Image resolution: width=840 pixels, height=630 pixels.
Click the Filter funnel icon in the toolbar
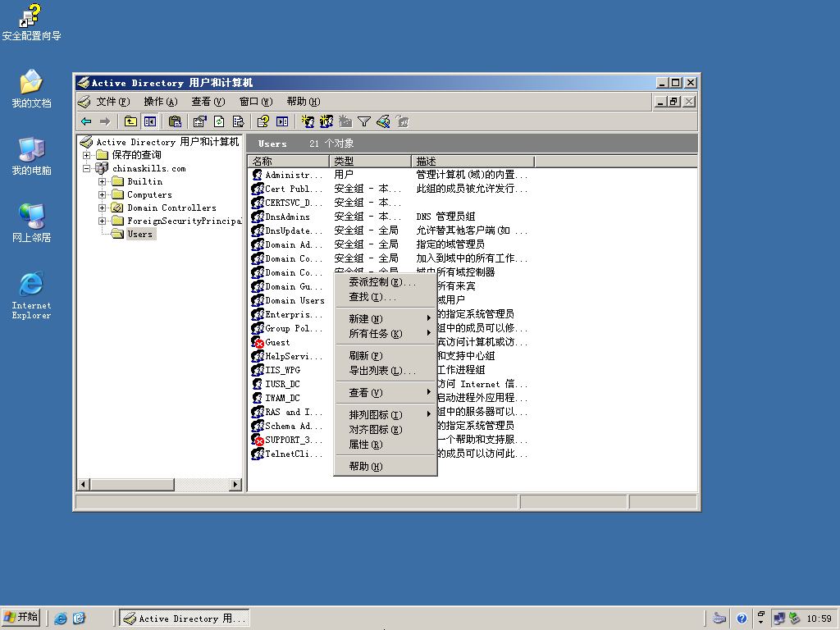(364, 121)
